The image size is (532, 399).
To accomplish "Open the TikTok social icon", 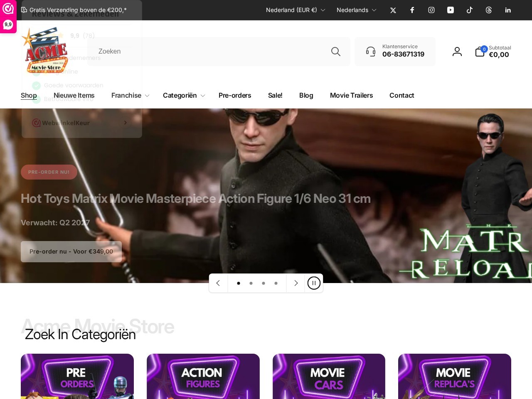I will coord(470,10).
